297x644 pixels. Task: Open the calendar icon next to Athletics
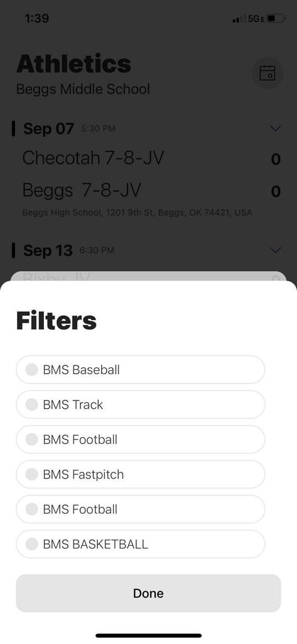[x=267, y=73]
